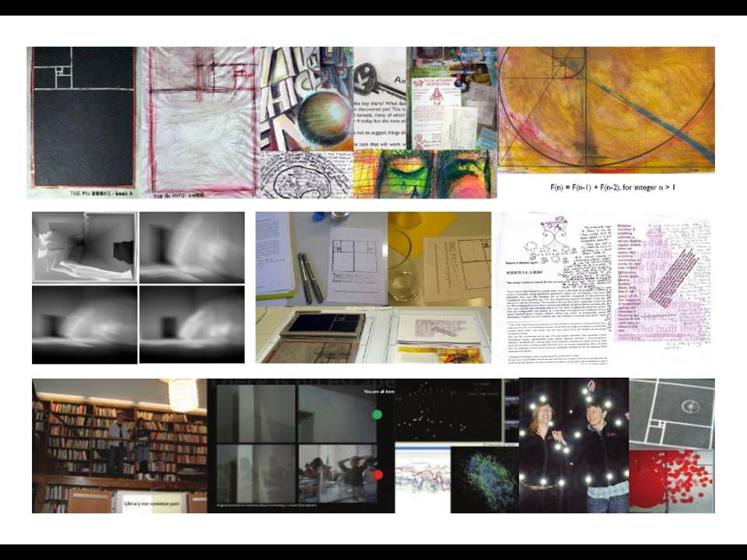Click the "Library our common past" caption
This screenshot has width=747, height=560.
[153, 503]
